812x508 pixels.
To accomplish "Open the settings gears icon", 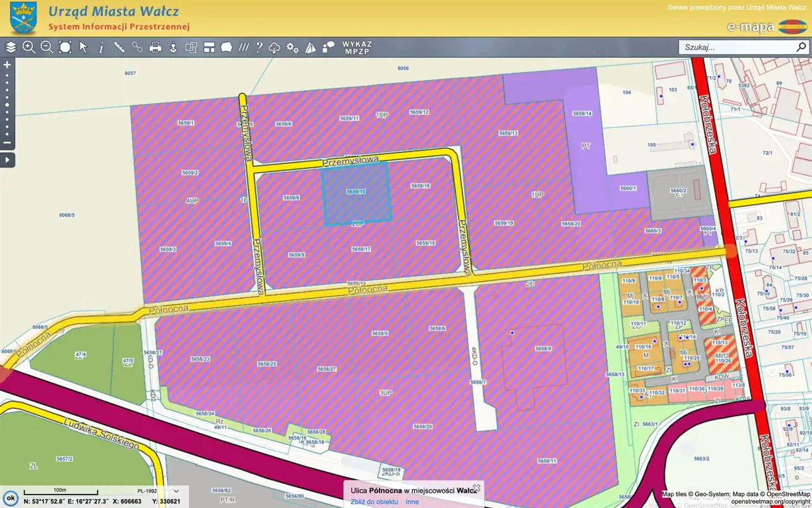I will click(292, 47).
